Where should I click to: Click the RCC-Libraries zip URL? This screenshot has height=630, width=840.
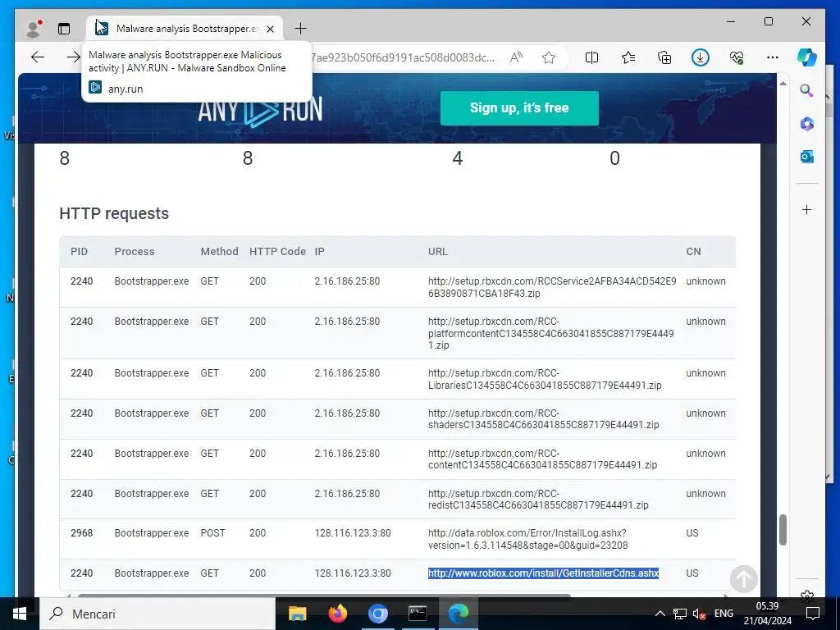tap(545, 379)
